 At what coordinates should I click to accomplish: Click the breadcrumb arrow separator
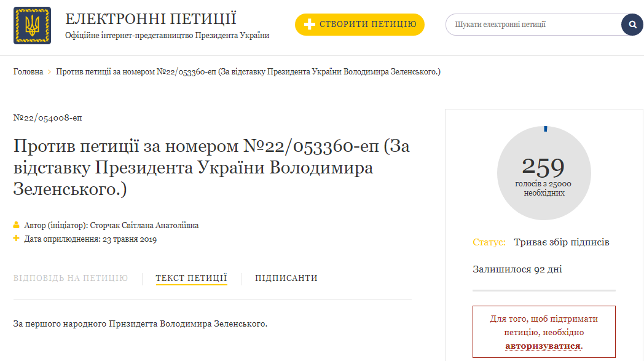[x=50, y=72]
